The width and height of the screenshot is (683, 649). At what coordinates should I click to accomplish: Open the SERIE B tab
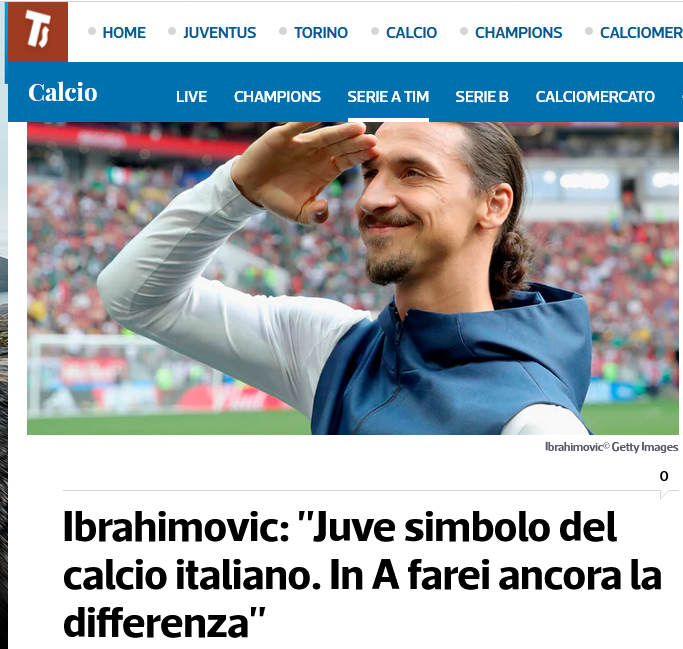(482, 97)
